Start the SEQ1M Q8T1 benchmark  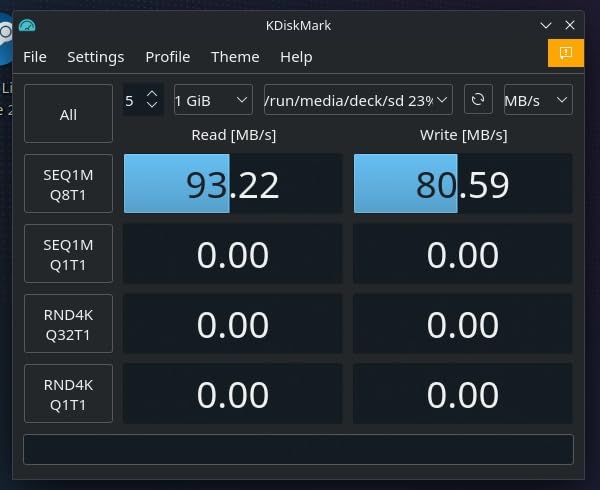point(68,183)
